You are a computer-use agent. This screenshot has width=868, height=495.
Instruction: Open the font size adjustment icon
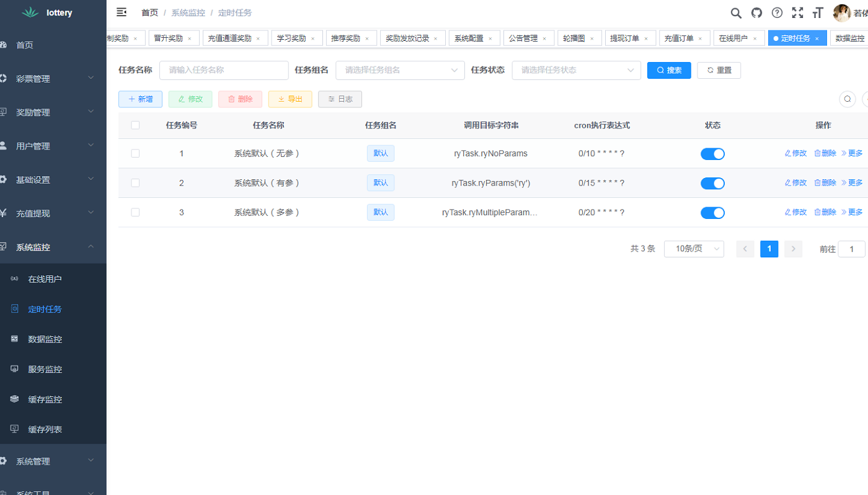pos(818,12)
